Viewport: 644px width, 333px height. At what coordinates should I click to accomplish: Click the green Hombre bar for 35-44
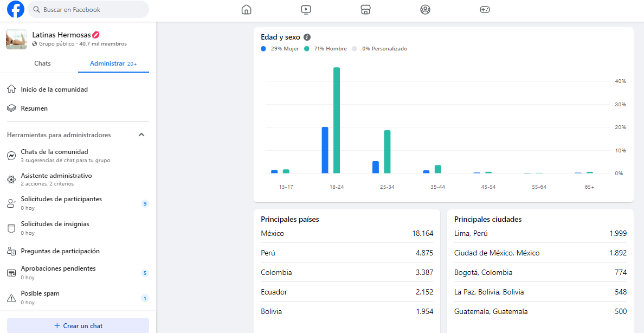(438, 169)
